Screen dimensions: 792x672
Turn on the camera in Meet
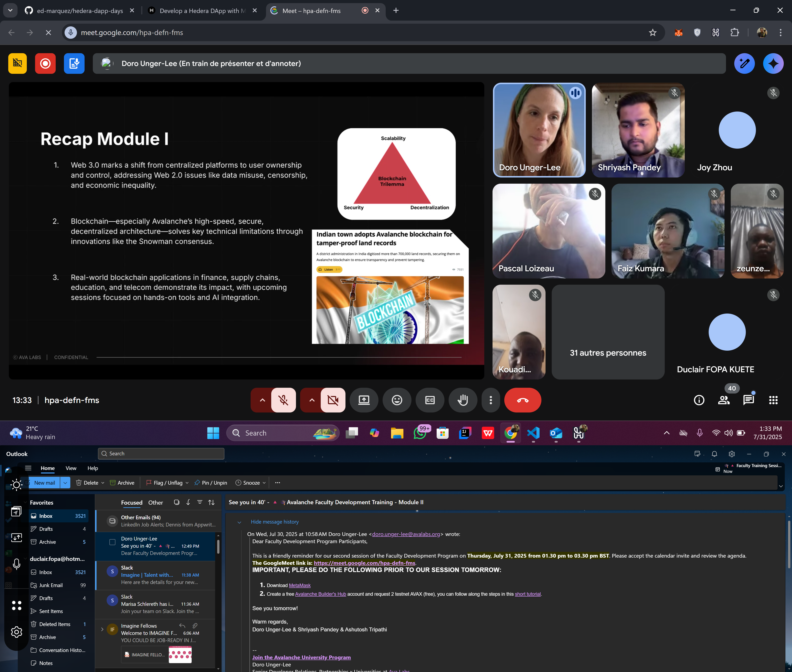(333, 400)
